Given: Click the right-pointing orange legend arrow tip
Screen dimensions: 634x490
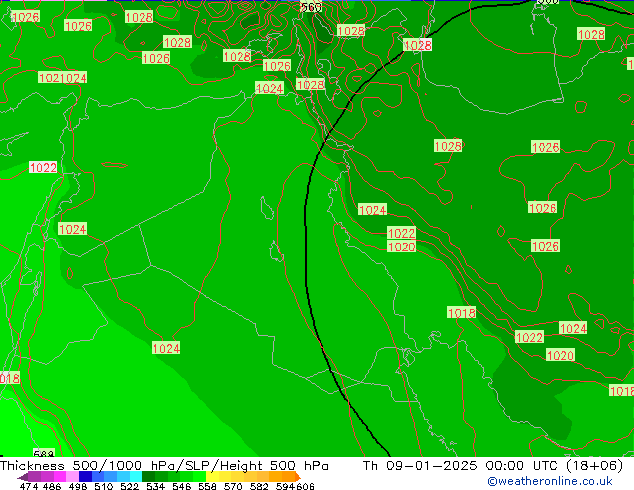Looking at the screenshot, I should click(299, 477).
